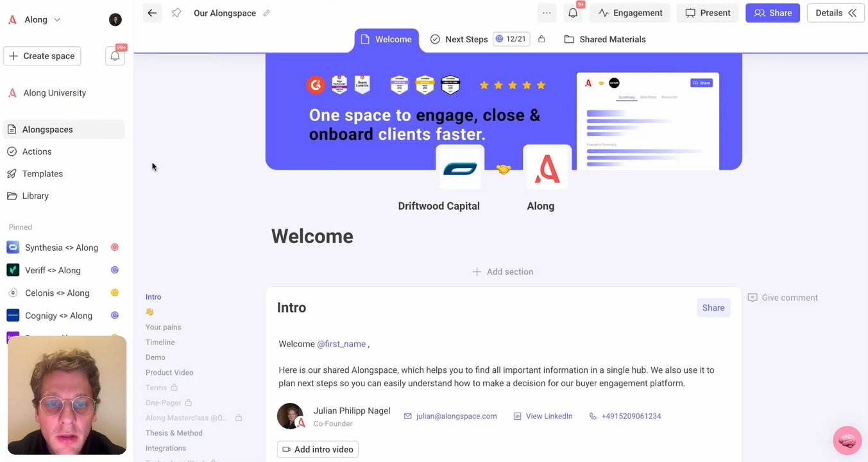Viewport: 868px width, 462px height.
Task: Jump to the Thesis & Method section
Action: (x=174, y=433)
